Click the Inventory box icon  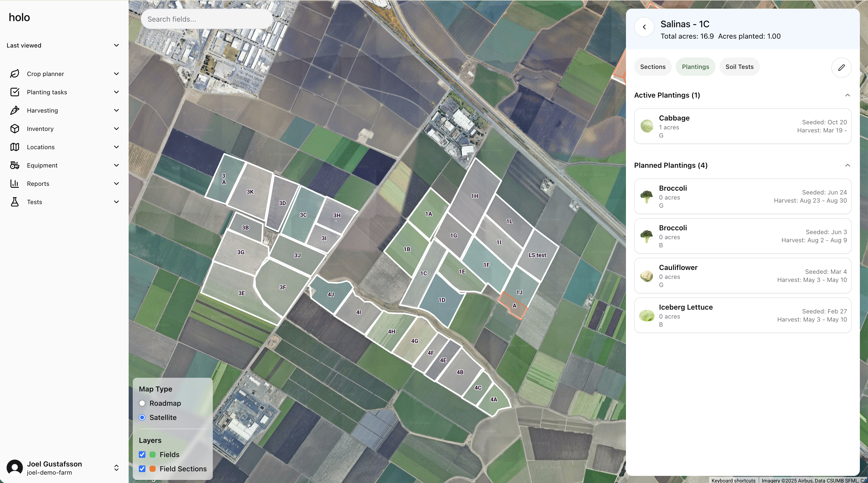point(14,129)
